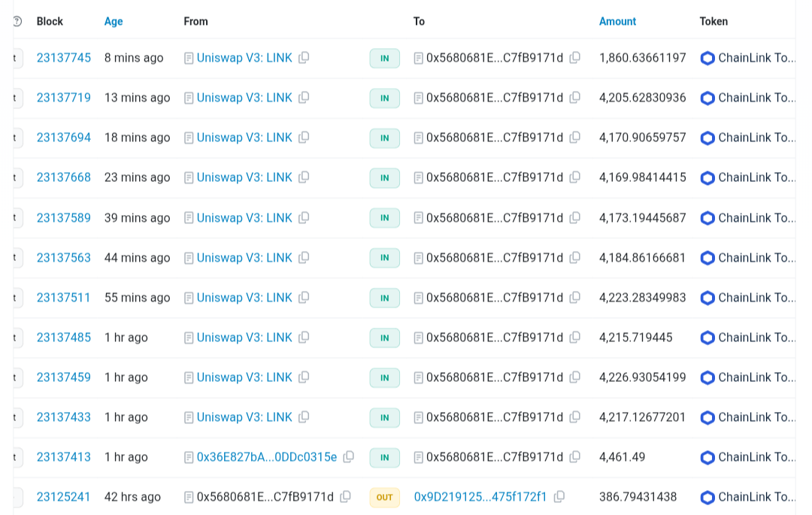Open block 23137589
812x515 pixels.
pyautogui.click(x=64, y=218)
